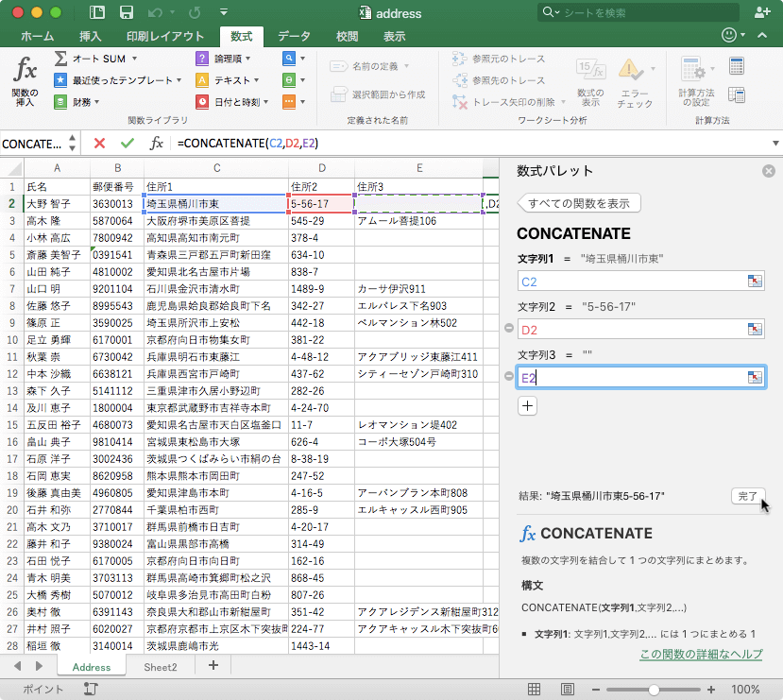Open この関数の詳細なヘルプ link
Viewport: 783px width, 700px height.
[x=700, y=655]
